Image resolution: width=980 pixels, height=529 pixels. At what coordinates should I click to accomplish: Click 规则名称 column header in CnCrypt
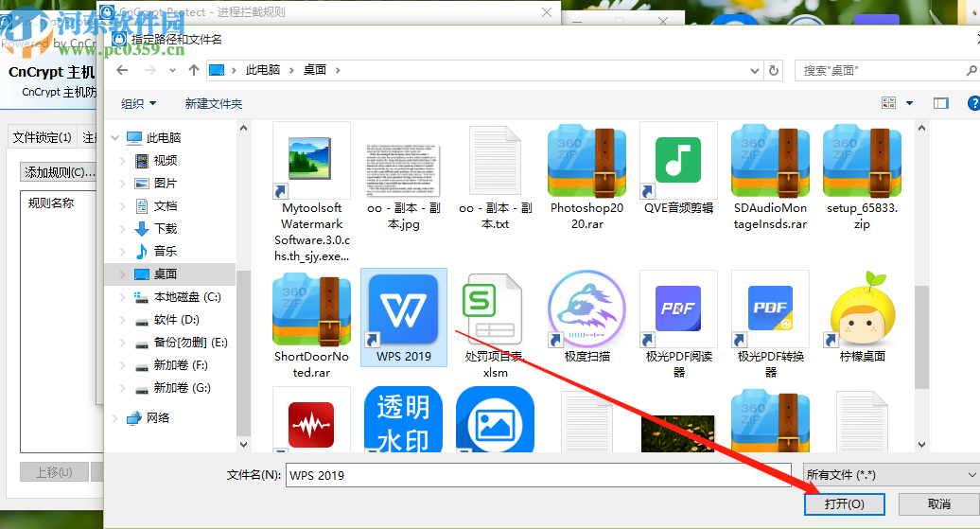51,203
